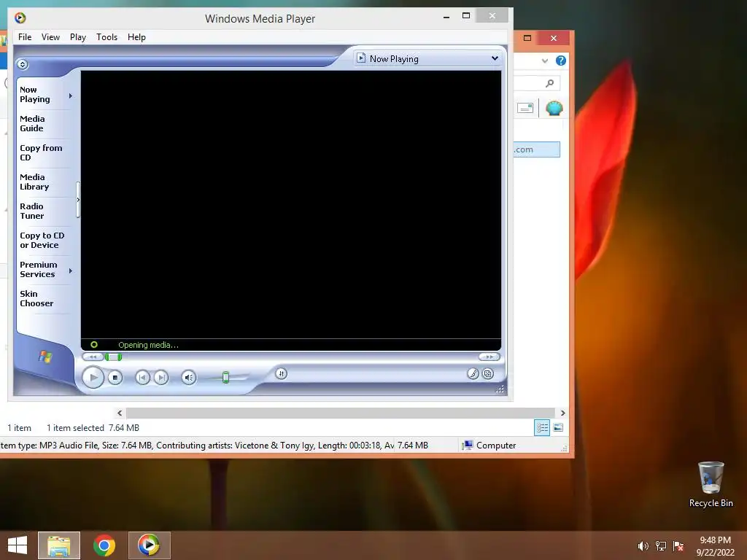The width and height of the screenshot is (747, 560).
Task: Open the Skin Chooser
Action: click(36, 298)
